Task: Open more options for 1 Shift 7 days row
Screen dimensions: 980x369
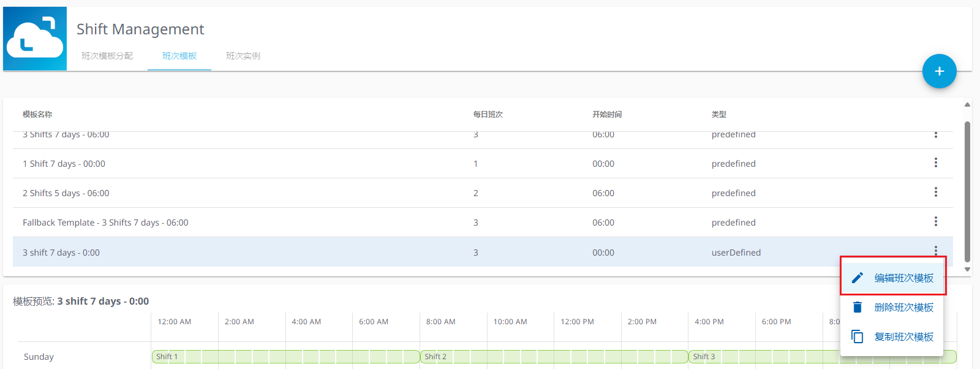Action: click(935, 163)
